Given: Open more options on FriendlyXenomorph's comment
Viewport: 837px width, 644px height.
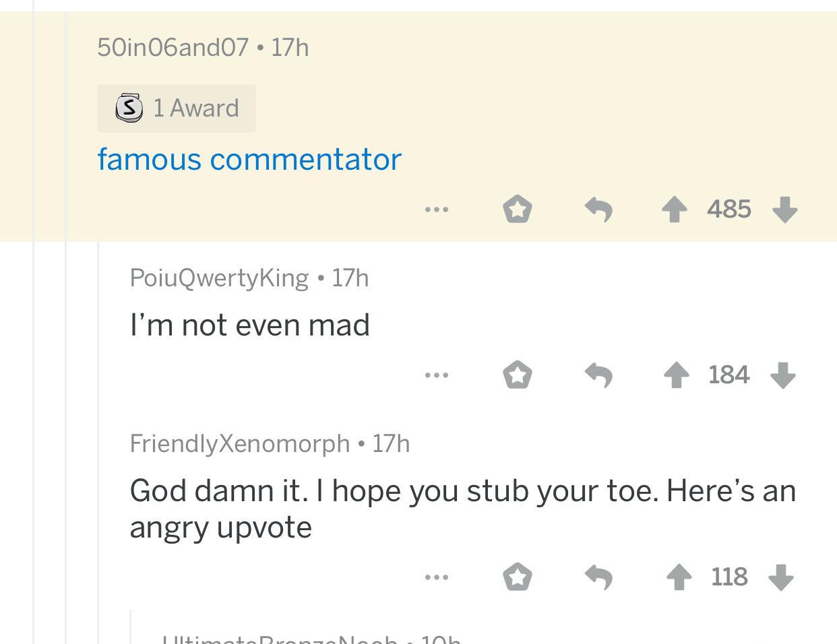Looking at the screenshot, I should [x=437, y=577].
